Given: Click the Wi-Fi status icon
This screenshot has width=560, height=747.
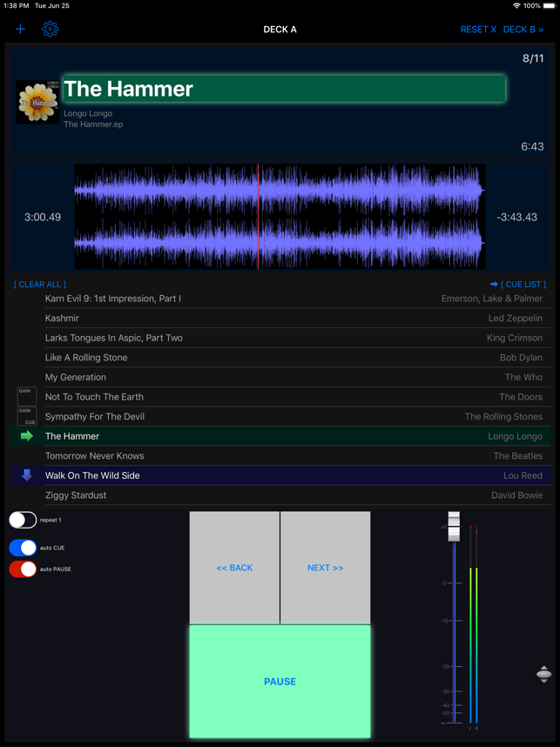Looking at the screenshot, I should [516, 5].
